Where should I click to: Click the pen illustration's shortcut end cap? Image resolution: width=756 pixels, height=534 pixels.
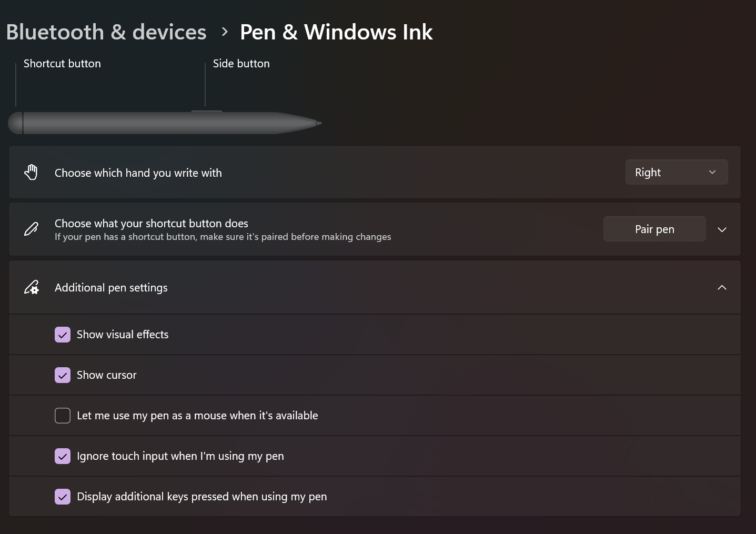(x=15, y=123)
